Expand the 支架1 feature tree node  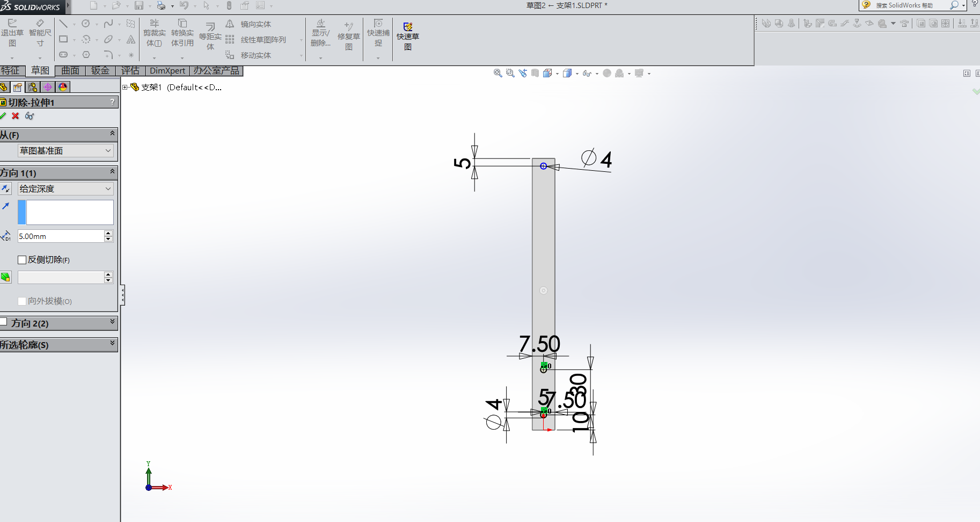click(x=125, y=87)
